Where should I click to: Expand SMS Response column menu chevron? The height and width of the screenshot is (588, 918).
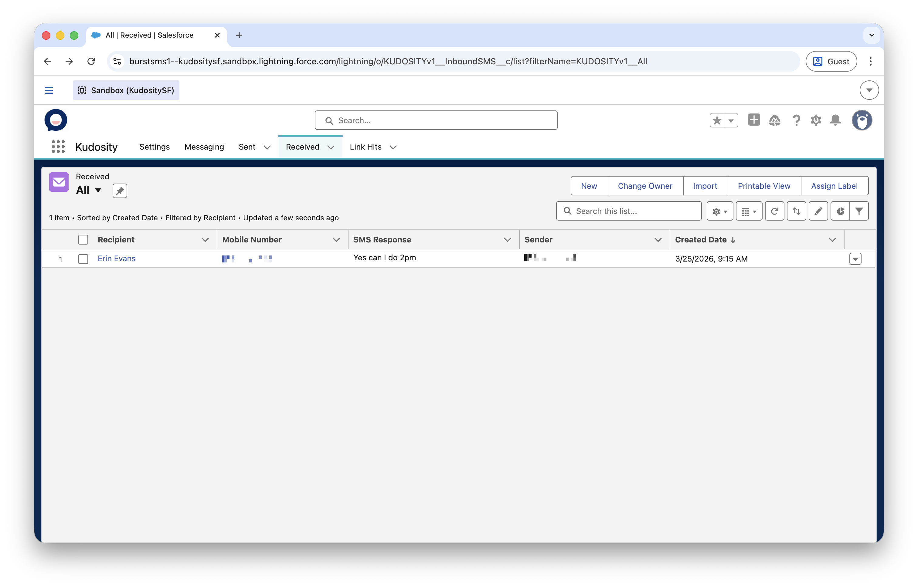pos(507,240)
